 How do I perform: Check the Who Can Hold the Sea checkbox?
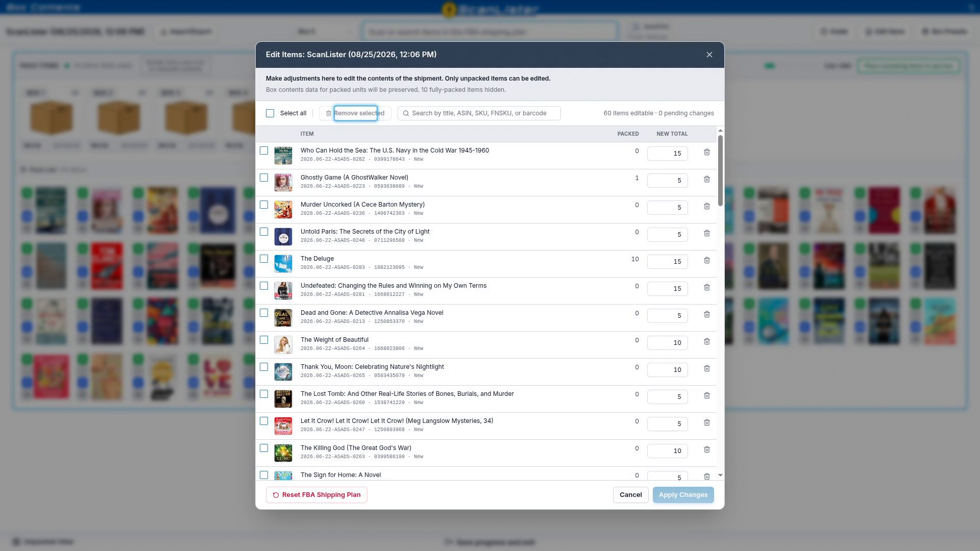tap(264, 151)
